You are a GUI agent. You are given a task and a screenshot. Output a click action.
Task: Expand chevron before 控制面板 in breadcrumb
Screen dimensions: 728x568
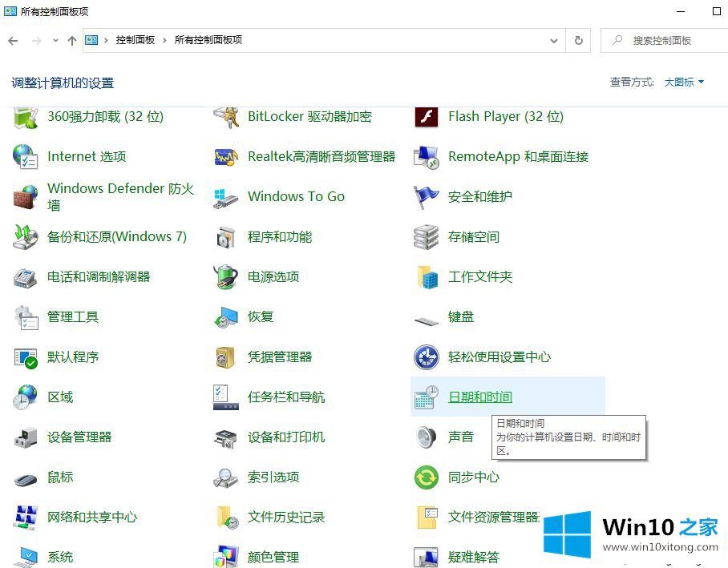106,40
